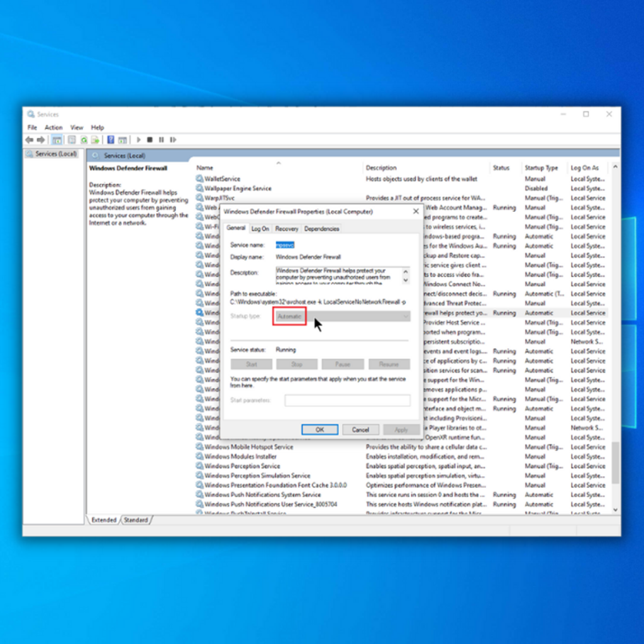Select the Wallpaper Engine Service row name
The height and width of the screenshot is (644, 644).
click(238, 188)
